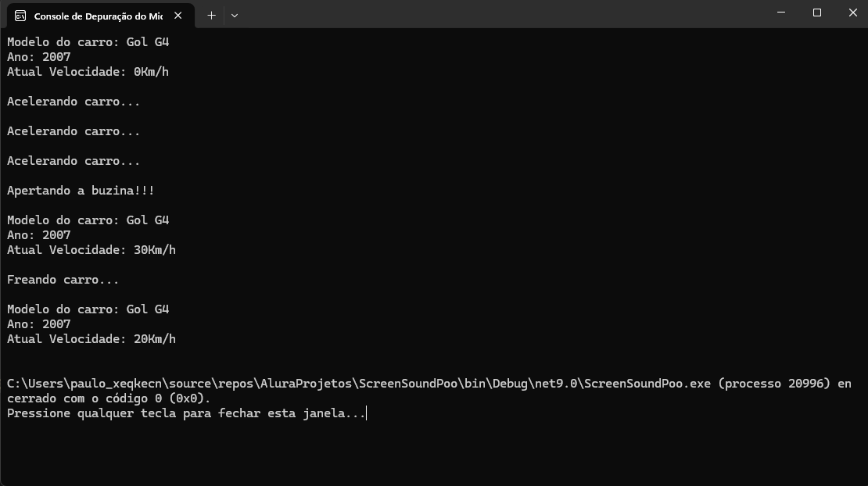
Task: Open a new tab with plus button
Action: pyautogui.click(x=211, y=15)
